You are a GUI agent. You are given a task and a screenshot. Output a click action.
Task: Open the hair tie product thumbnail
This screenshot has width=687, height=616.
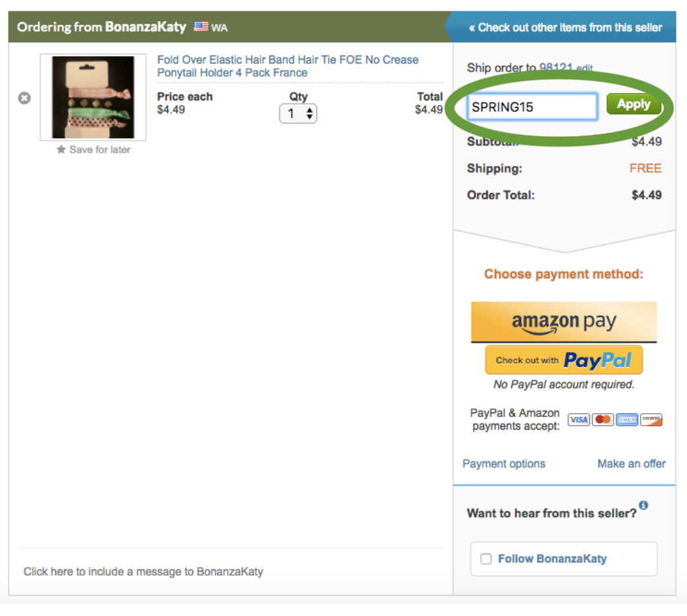93,97
